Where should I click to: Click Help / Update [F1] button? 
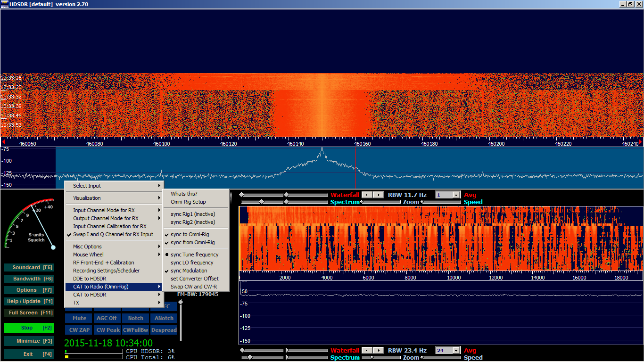point(29,301)
